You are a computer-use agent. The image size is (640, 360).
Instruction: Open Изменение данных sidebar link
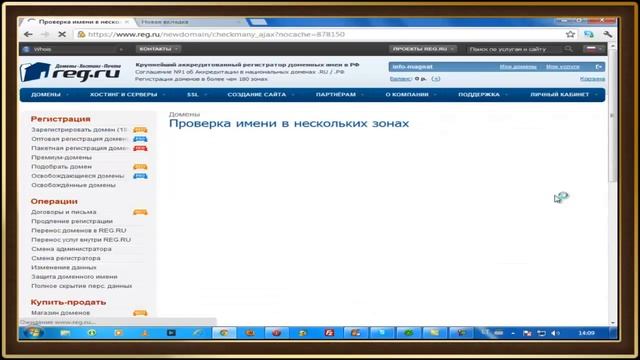(64, 267)
